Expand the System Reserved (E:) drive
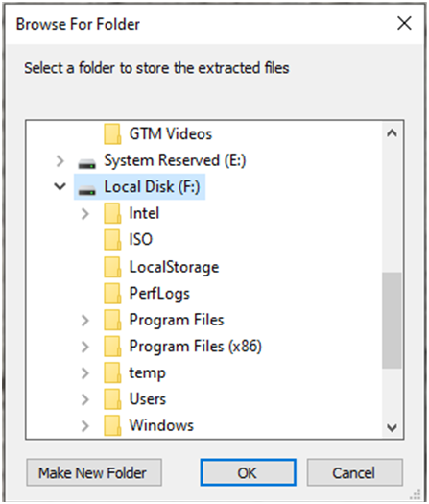The image size is (429, 504). [x=60, y=161]
